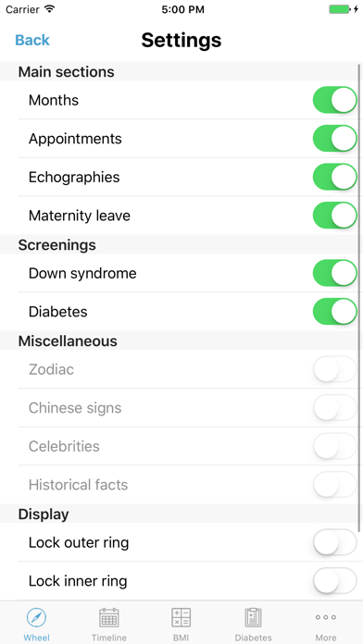Toggle Echographies off
Viewport: 363px width, 644px height.
334,177
